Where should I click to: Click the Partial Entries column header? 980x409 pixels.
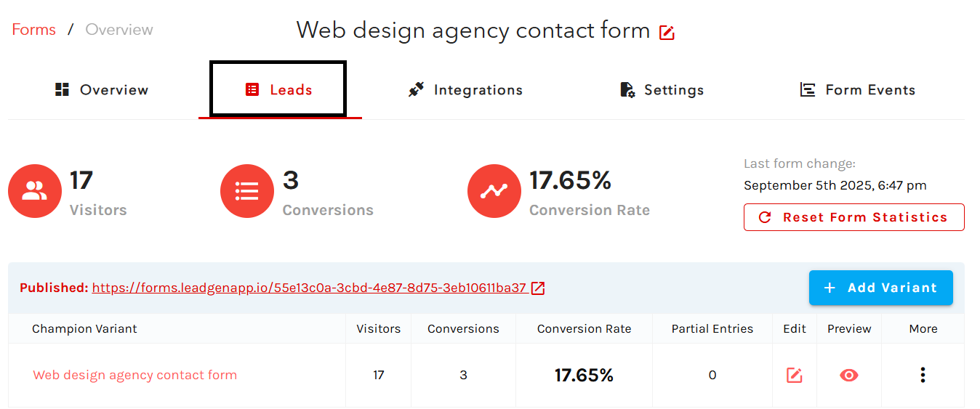pyautogui.click(x=712, y=329)
